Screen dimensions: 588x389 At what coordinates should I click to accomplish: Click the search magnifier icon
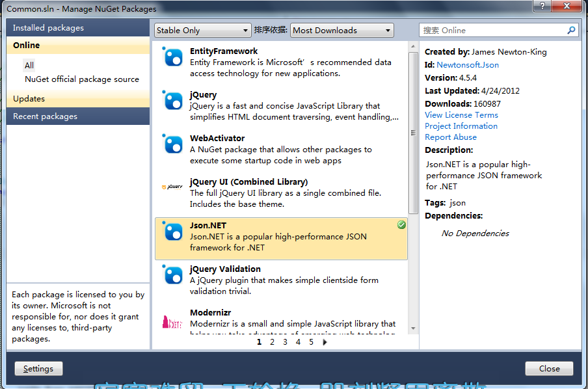571,30
